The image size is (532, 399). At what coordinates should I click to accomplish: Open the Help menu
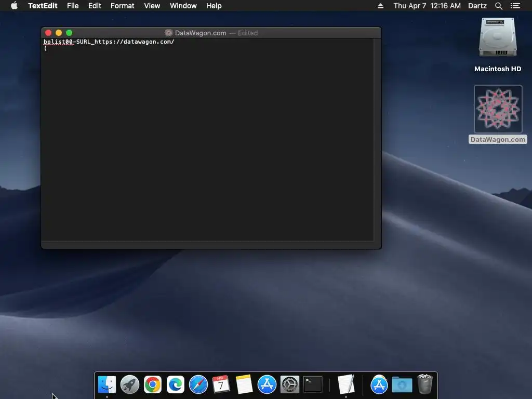214,6
